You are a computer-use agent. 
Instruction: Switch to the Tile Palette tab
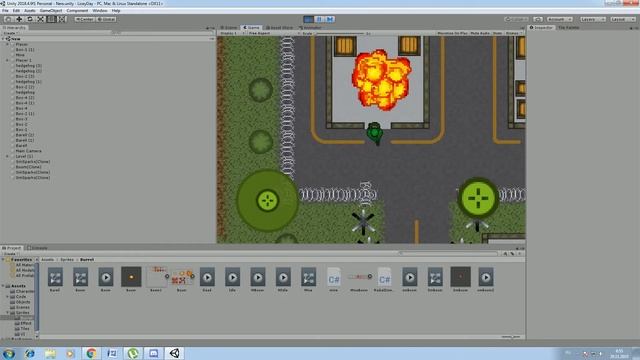click(569, 28)
